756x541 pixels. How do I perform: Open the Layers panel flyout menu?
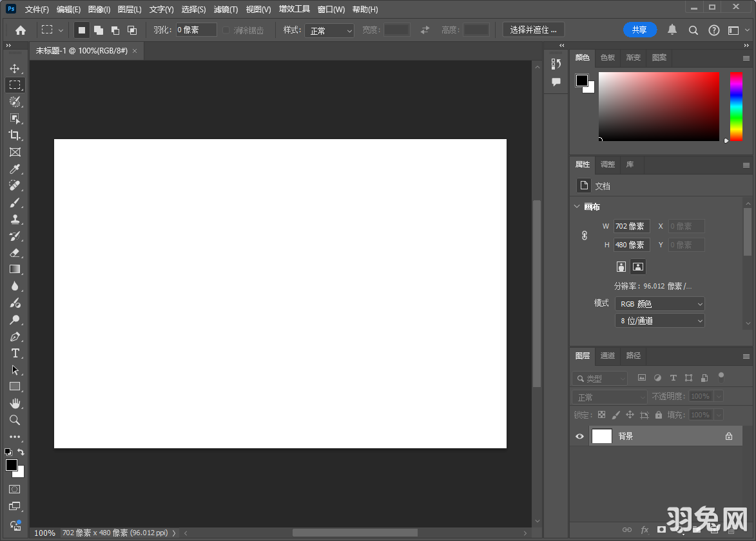(x=746, y=357)
